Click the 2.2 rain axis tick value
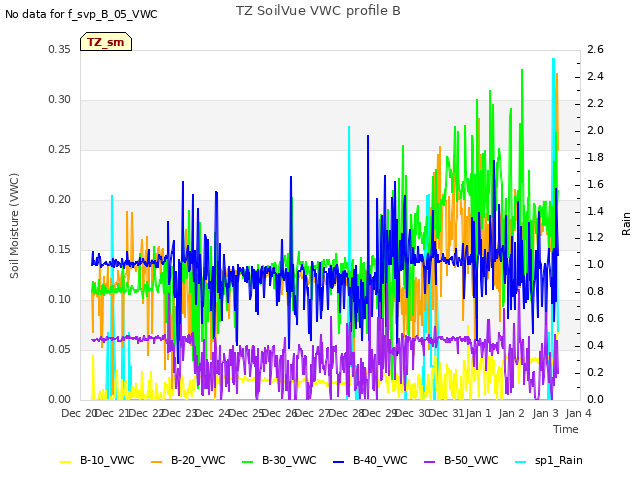 tap(596, 103)
